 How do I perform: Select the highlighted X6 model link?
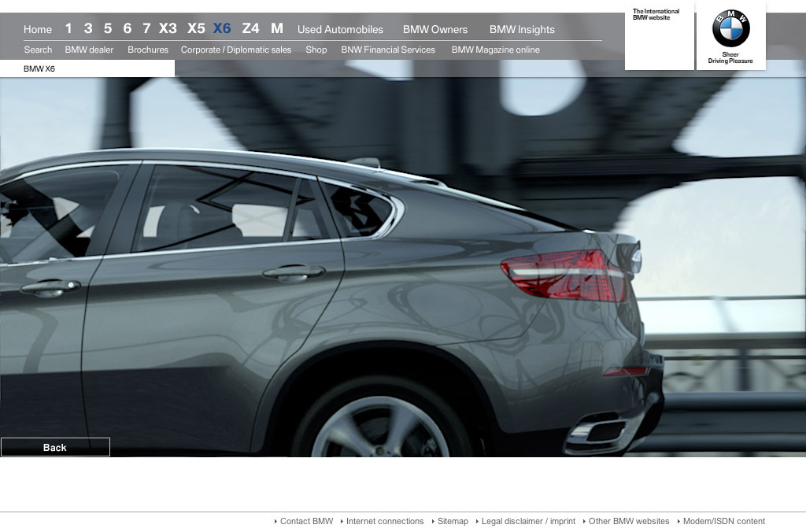click(x=222, y=28)
